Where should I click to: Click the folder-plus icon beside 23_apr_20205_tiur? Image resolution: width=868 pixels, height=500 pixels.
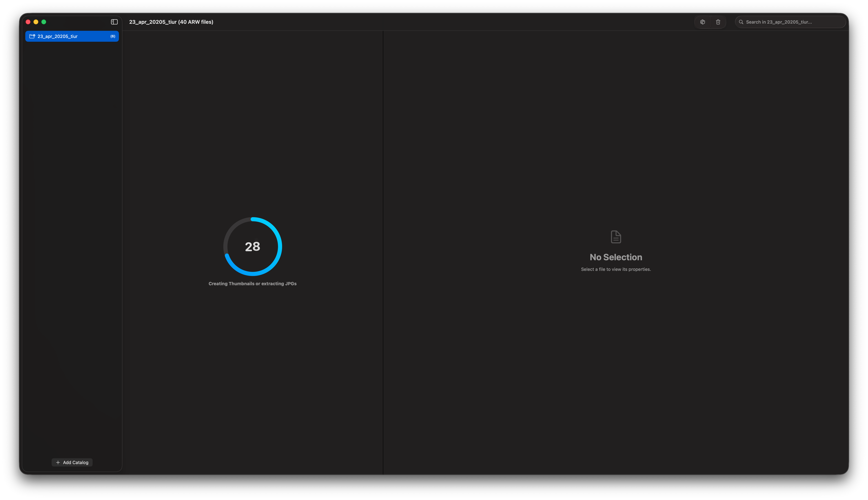pyautogui.click(x=32, y=36)
